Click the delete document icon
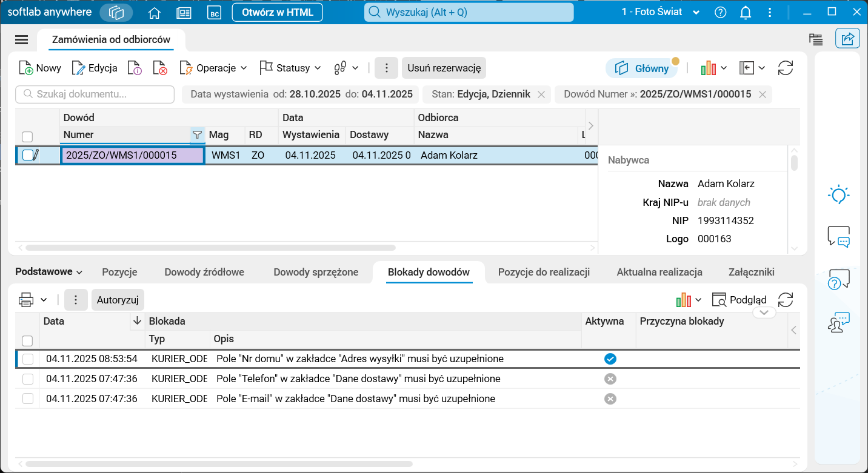Viewport: 868px width, 473px height. point(160,68)
